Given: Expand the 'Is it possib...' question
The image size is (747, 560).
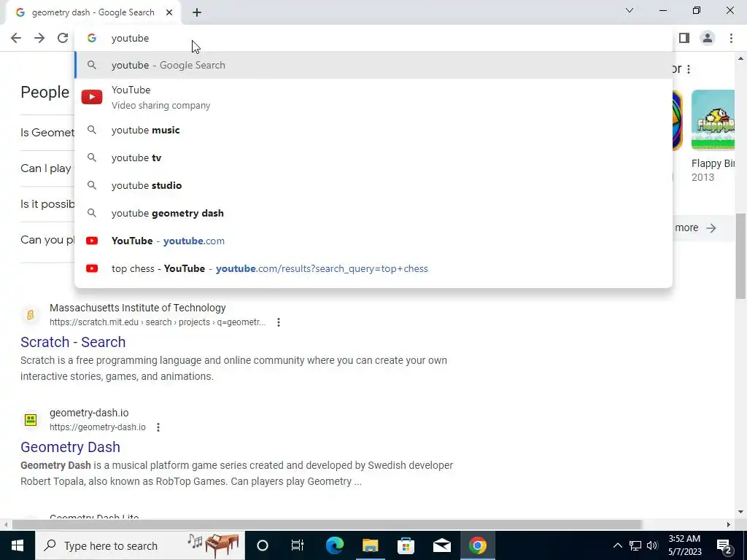Looking at the screenshot, I should pyautogui.click(x=47, y=204).
